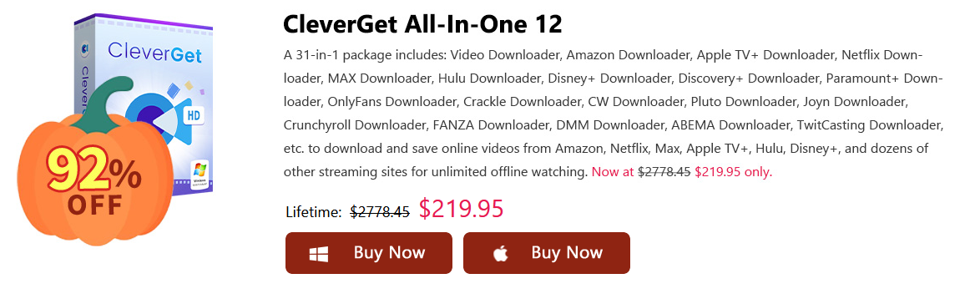Image resolution: width=980 pixels, height=304 pixels.
Task: Buy the Mac version with Buy Now
Action: click(546, 253)
